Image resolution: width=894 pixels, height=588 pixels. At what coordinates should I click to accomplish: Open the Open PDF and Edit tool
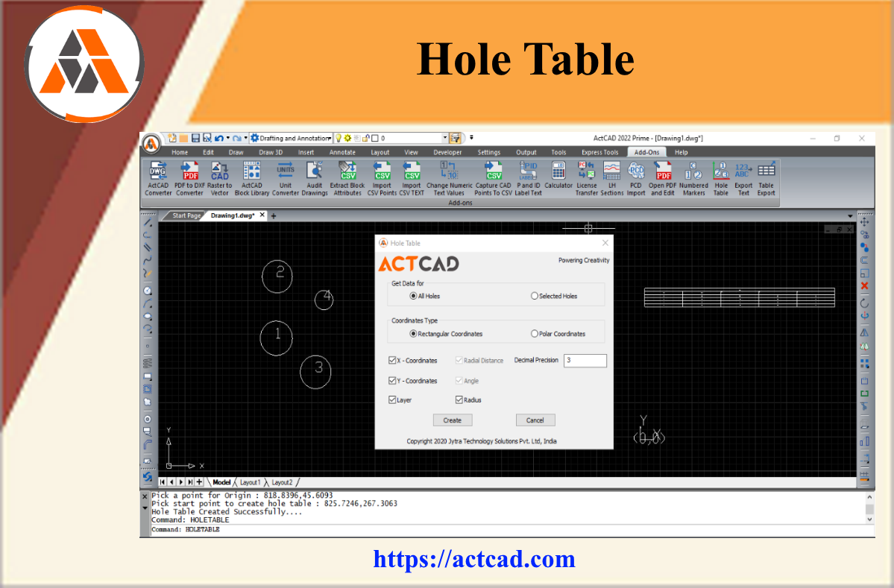coord(663,179)
